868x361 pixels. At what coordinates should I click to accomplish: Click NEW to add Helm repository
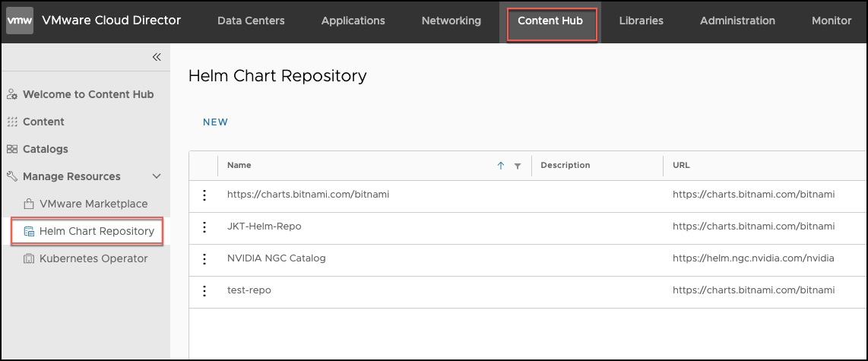click(215, 122)
